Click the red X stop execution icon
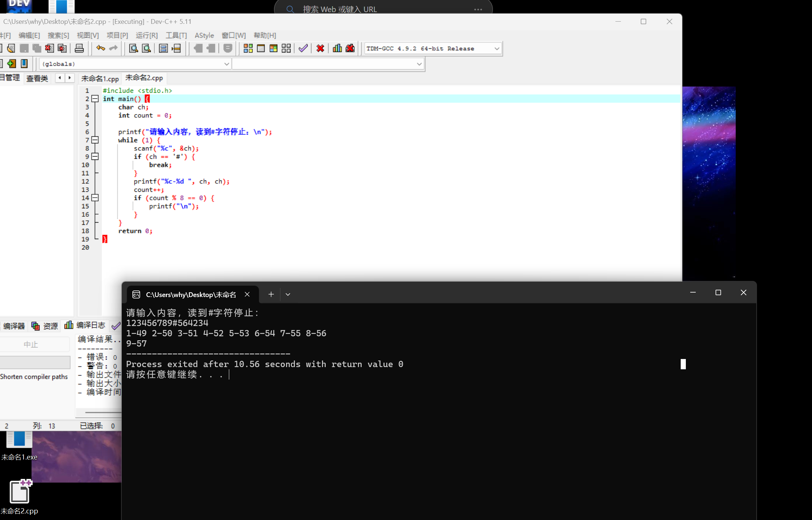Screen dimensions: 812x520 [320, 48]
